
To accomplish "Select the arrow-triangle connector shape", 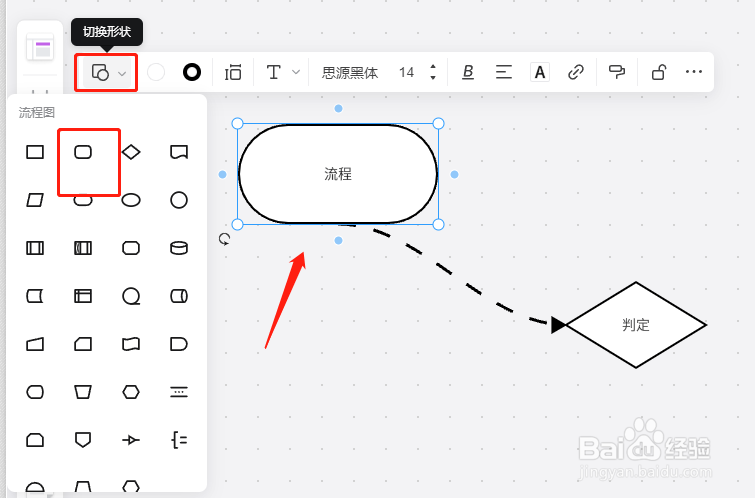I will [131, 440].
